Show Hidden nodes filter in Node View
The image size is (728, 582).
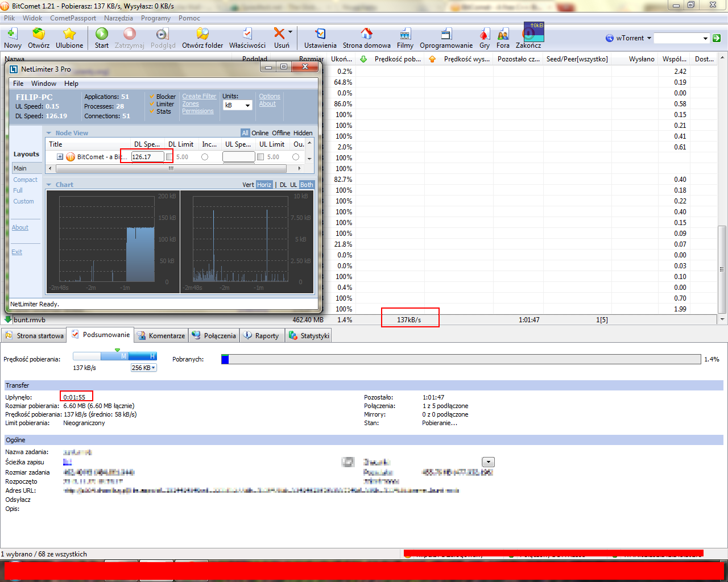[303, 133]
